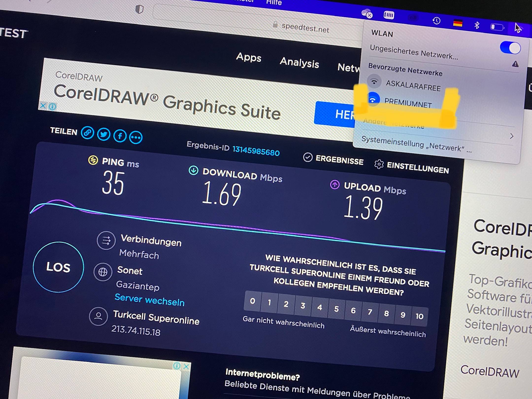Click the Server wechseln link
Screen dimensions: 532x399
150,300
